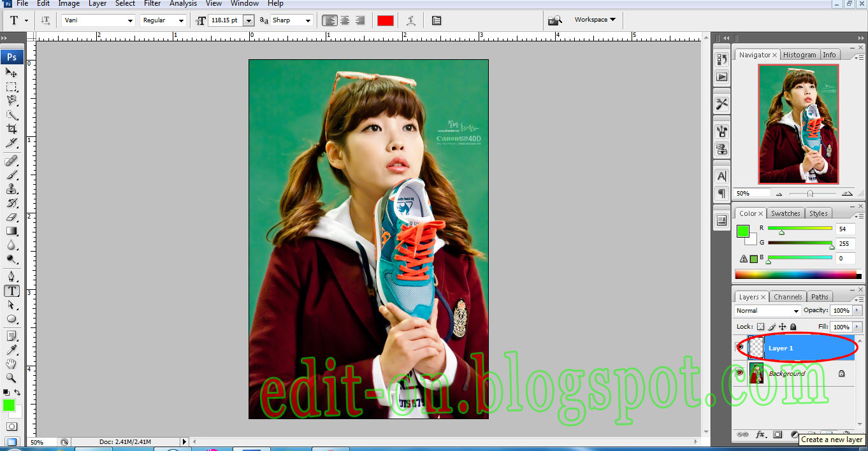The height and width of the screenshot is (451, 868).
Task: Toggle visibility of the Background layer
Action: pyautogui.click(x=741, y=373)
